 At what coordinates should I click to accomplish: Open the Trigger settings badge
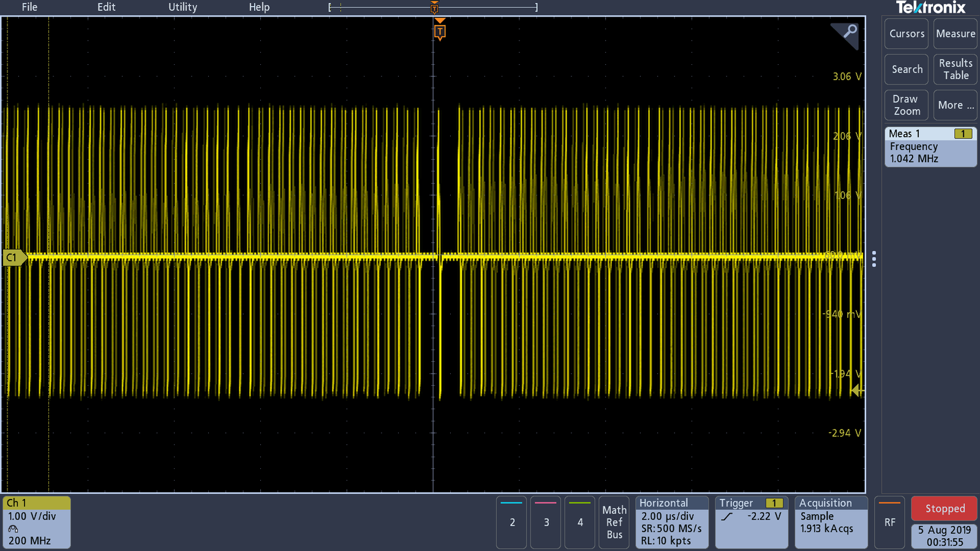(x=752, y=522)
